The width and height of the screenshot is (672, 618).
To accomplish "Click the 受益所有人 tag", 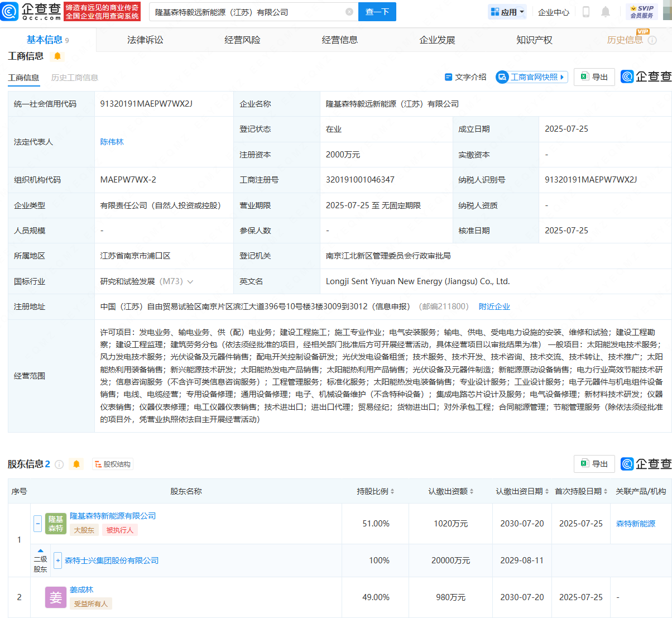I will [91, 603].
